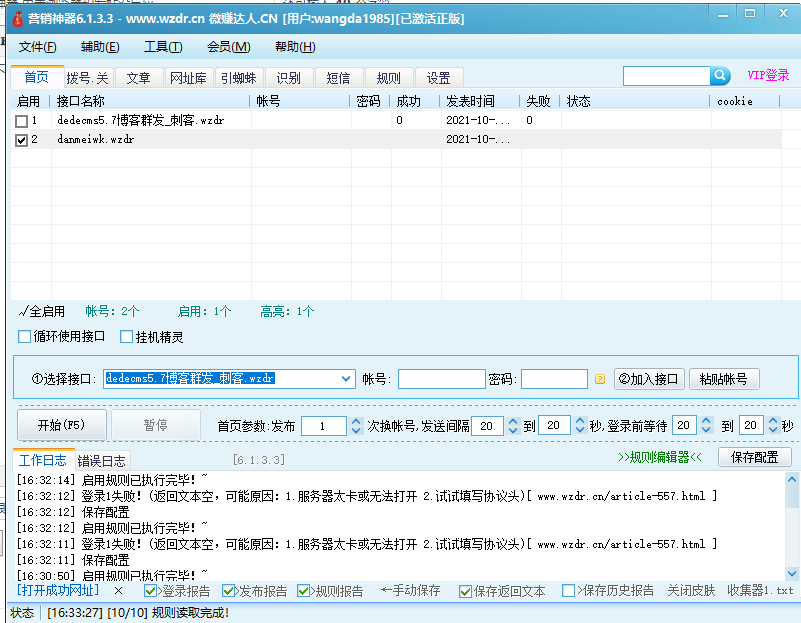The width and height of the screenshot is (801, 623).
Task: Click the red app icon in title bar
Action: coord(17,18)
